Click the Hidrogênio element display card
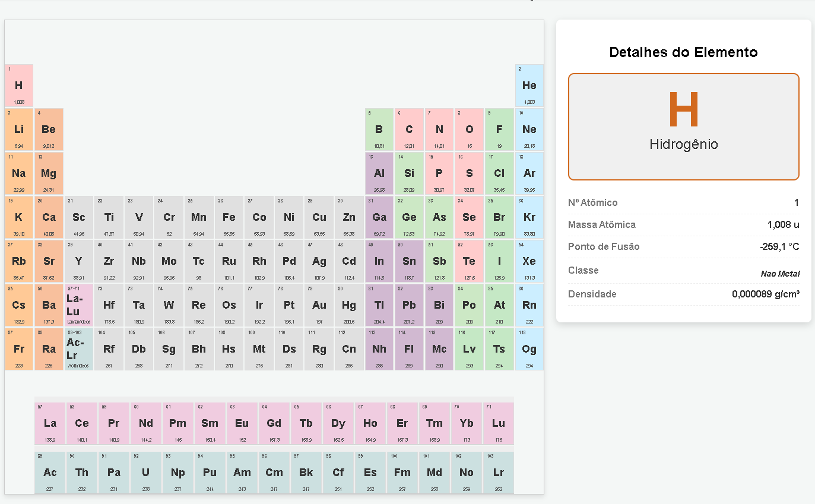 coord(683,126)
